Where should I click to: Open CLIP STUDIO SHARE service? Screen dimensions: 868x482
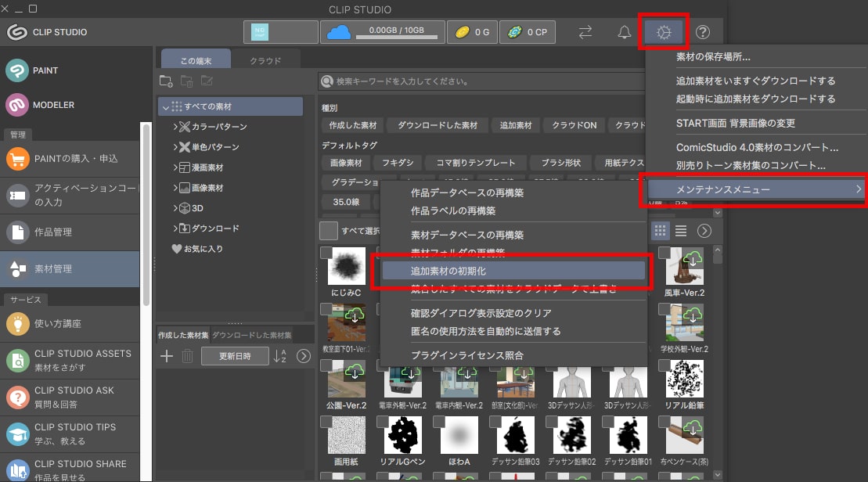(x=70, y=469)
